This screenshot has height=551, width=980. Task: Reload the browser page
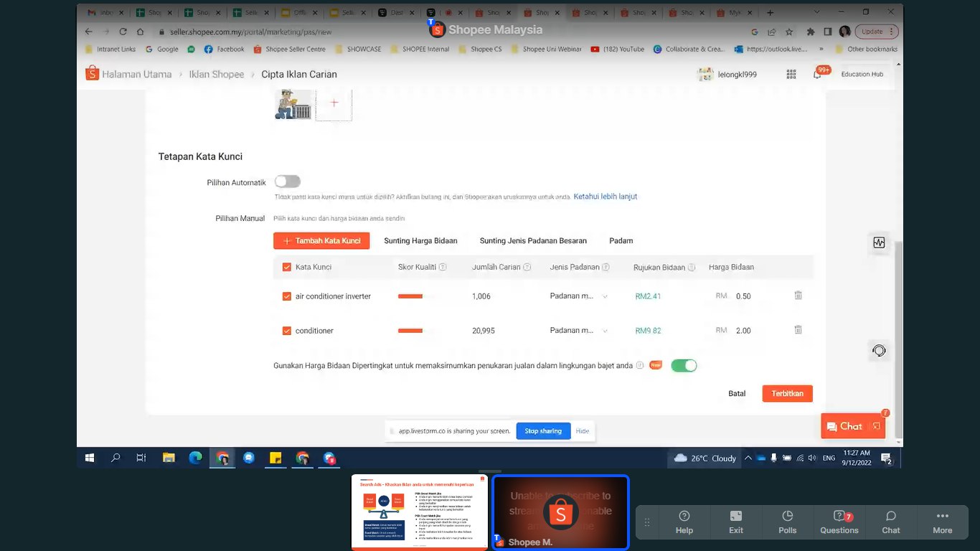coord(123,32)
